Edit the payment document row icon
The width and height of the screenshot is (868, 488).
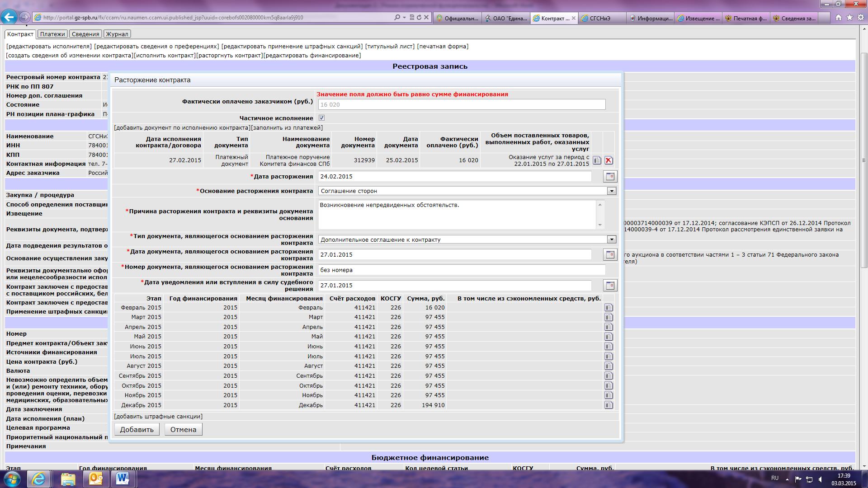[x=597, y=160]
